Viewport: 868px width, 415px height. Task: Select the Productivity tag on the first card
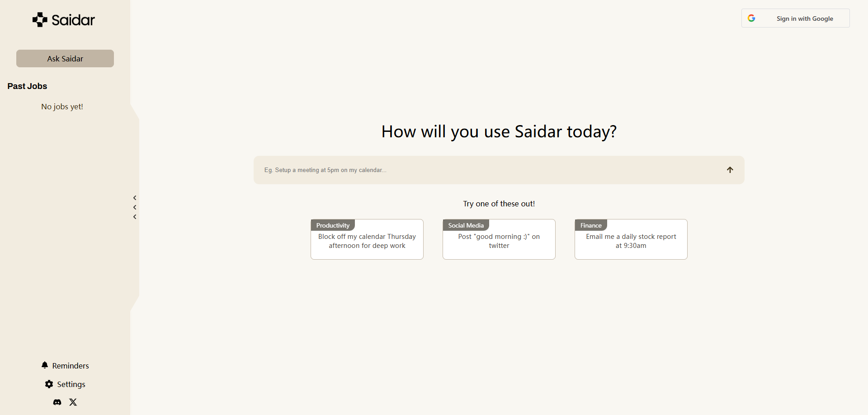333,225
